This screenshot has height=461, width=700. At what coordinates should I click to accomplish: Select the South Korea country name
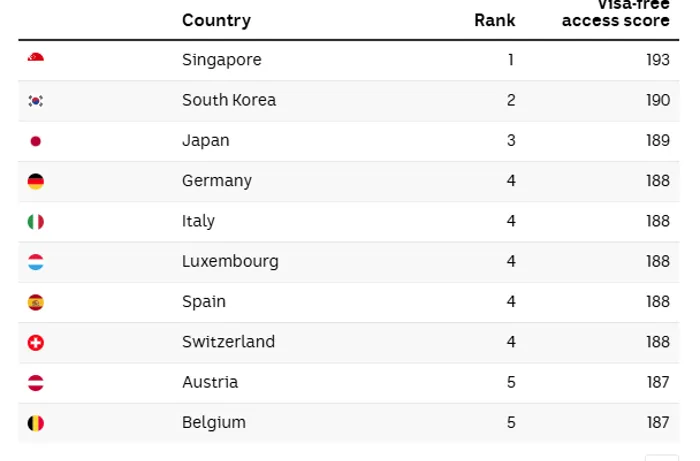tap(229, 100)
